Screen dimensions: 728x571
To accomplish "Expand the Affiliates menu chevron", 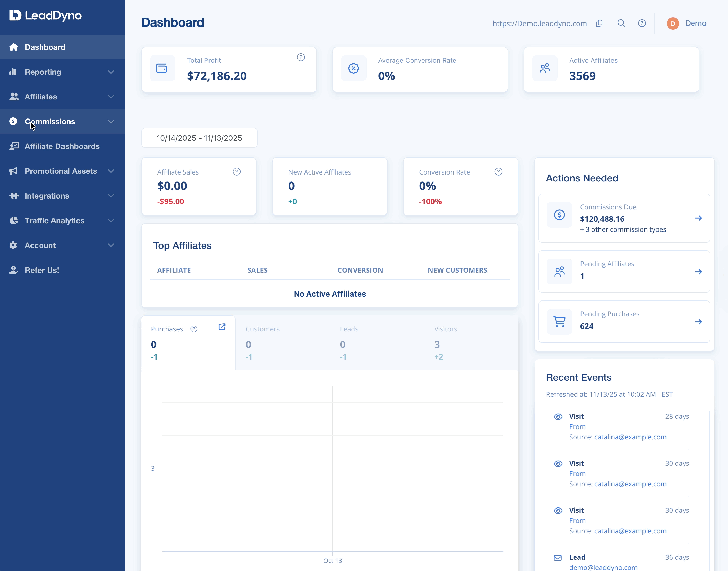I will point(111,97).
